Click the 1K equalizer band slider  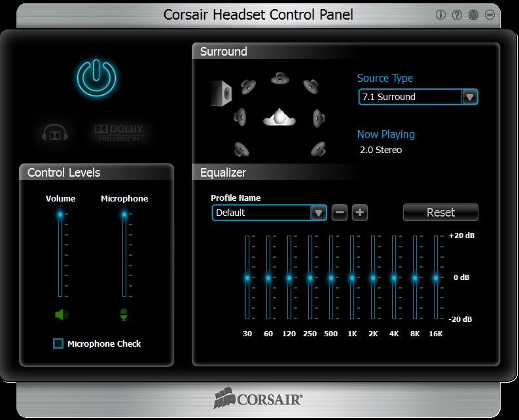point(352,278)
